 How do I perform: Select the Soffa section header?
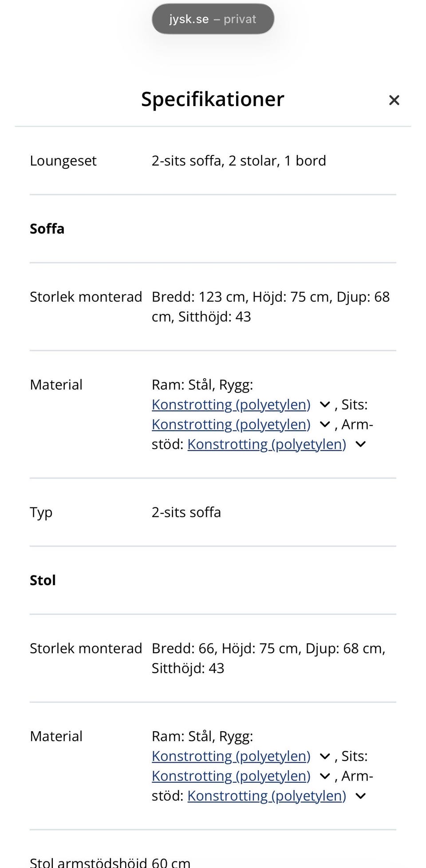point(47,229)
